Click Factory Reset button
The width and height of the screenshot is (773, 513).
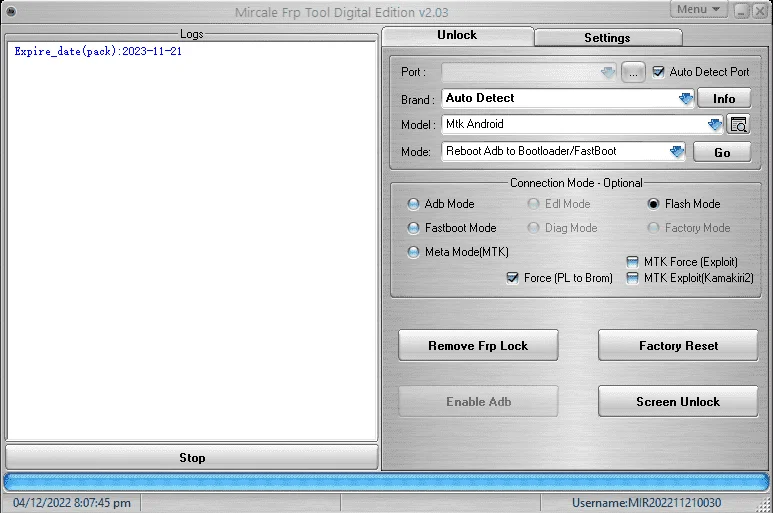[678, 346]
